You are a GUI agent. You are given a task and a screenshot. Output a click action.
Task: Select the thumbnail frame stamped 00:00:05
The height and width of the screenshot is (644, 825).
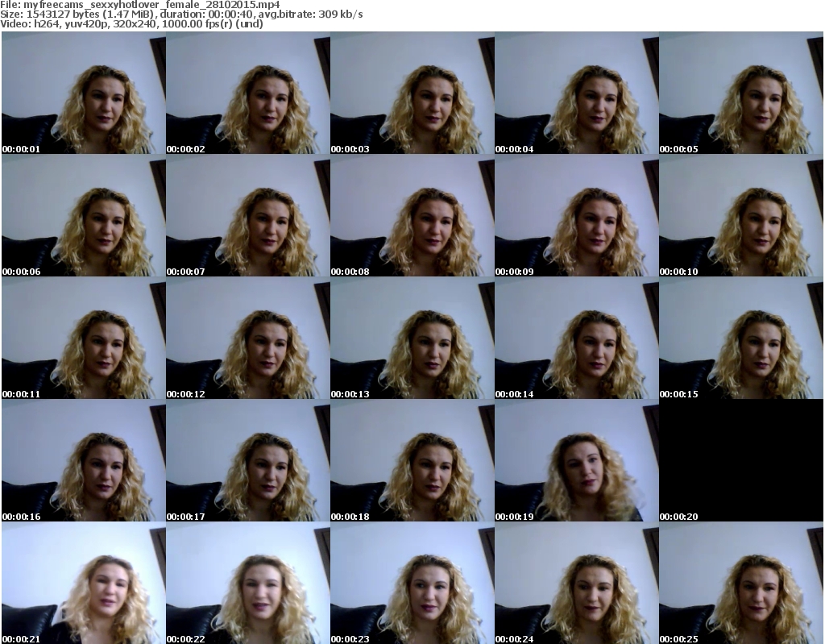click(x=741, y=93)
